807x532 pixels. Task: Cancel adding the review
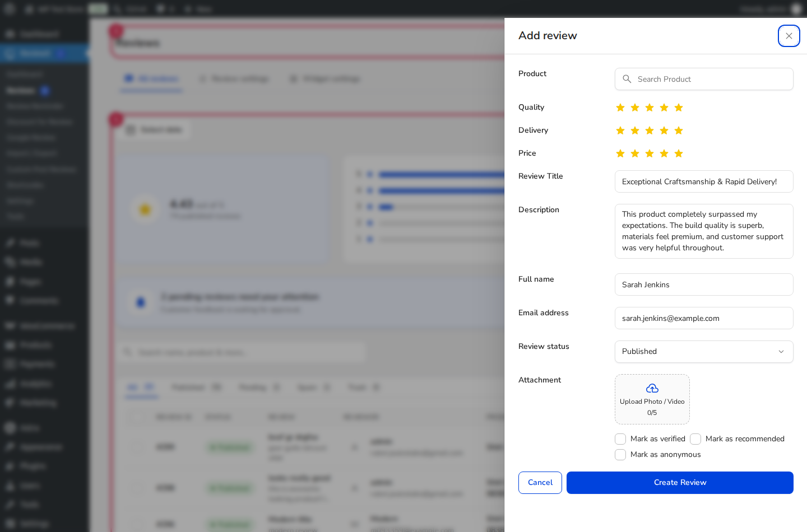coord(540,483)
